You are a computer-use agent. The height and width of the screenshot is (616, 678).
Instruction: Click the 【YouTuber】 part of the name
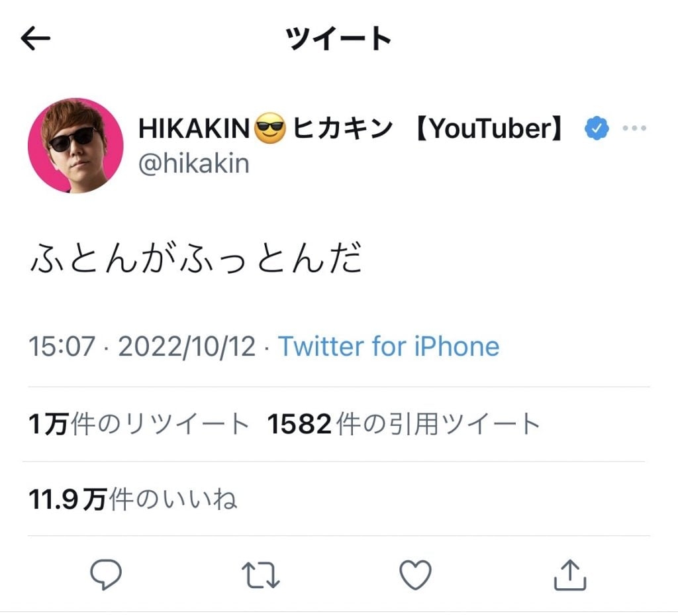tap(489, 128)
